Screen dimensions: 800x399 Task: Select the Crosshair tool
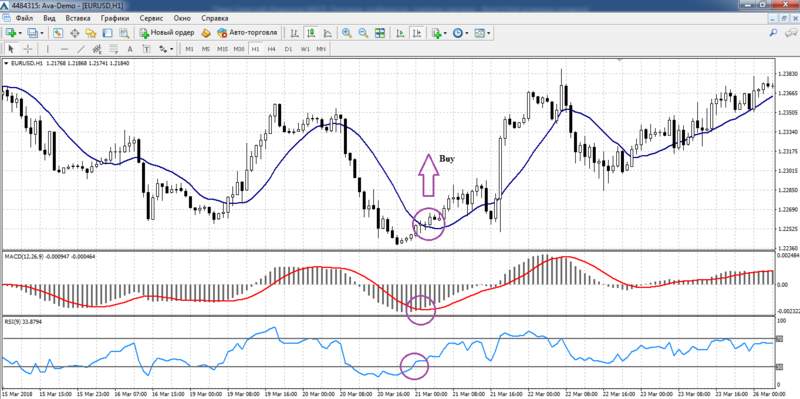coord(28,49)
